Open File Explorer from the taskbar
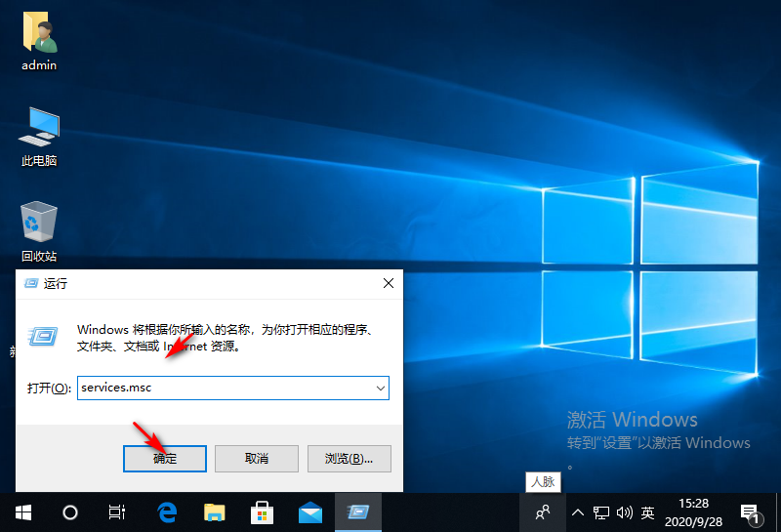 click(215, 512)
